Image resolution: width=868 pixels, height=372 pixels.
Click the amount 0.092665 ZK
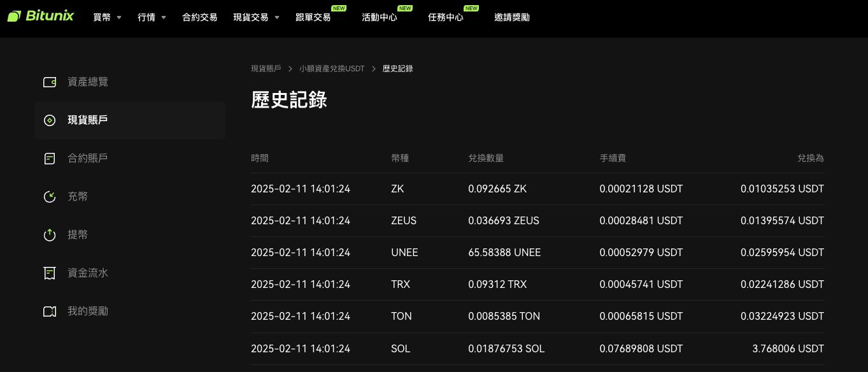click(x=497, y=189)
